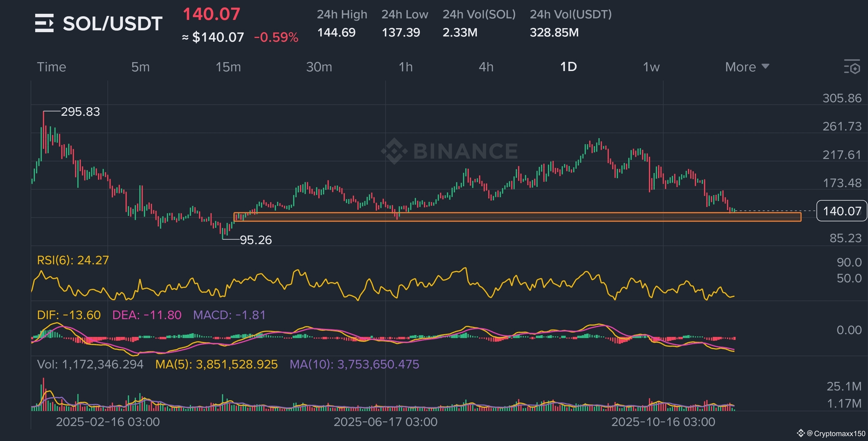The image size is (868, 441).
Task: Click the 295.83 high price marker
Action: tap(80, 111)
